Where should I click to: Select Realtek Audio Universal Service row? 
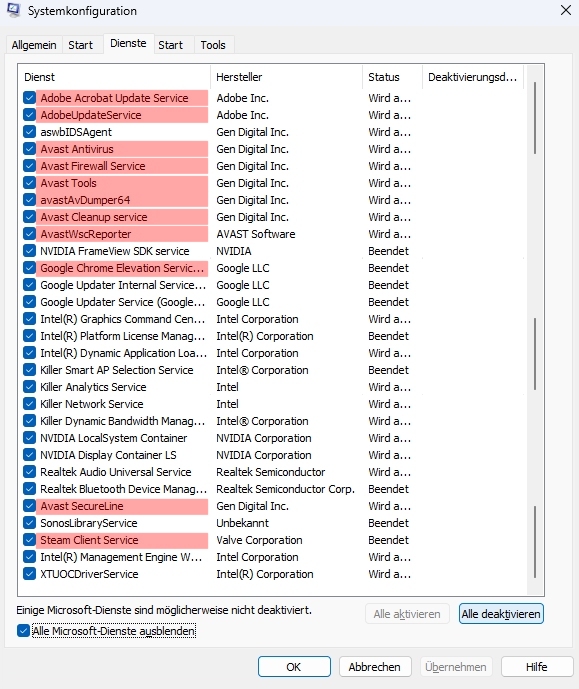click(x=116, y=472)
